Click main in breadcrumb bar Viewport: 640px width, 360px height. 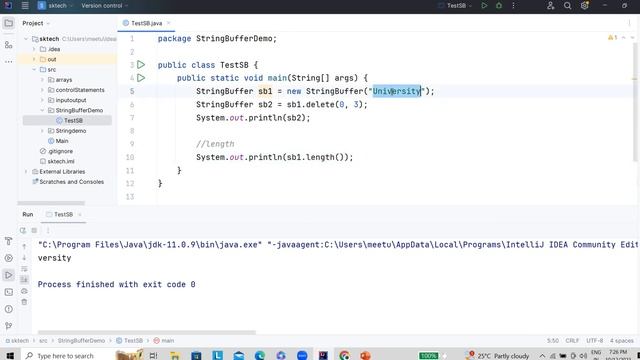coord(164,340)
